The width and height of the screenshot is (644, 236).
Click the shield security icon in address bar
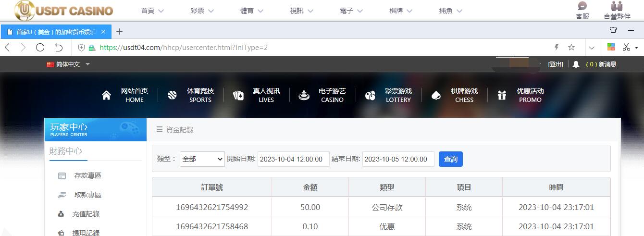(x=81, y=48)
